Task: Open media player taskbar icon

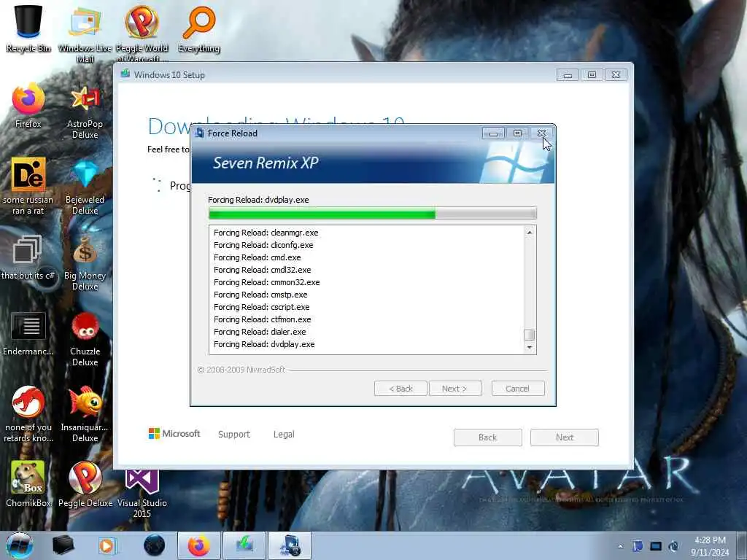Action: click(107, 545)
